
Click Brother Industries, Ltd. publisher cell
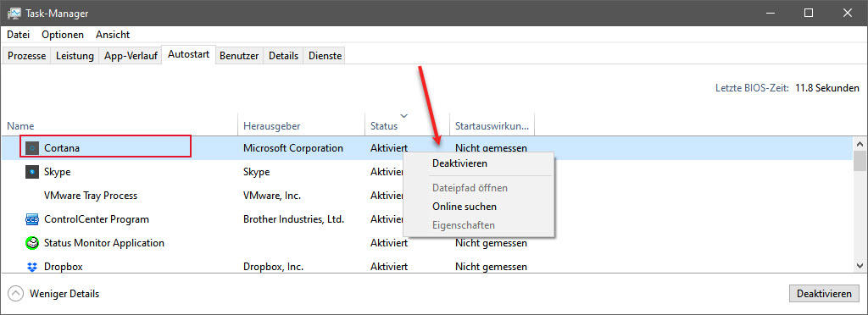[294, 219]
